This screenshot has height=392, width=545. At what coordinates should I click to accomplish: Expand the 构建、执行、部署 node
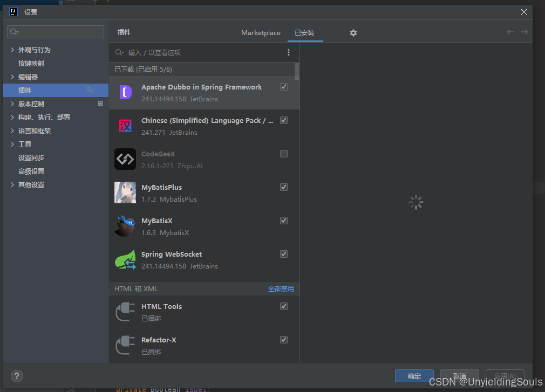[x=12, y=118]
